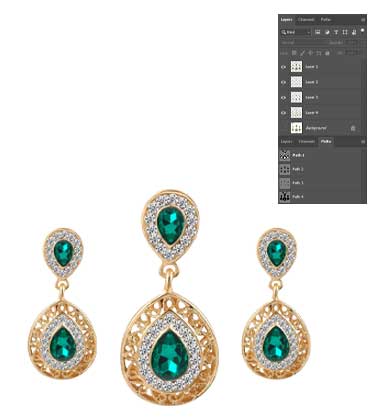Click the Path 4 thumbnail
The image size is (380, 420).
[x=285, y=197]
